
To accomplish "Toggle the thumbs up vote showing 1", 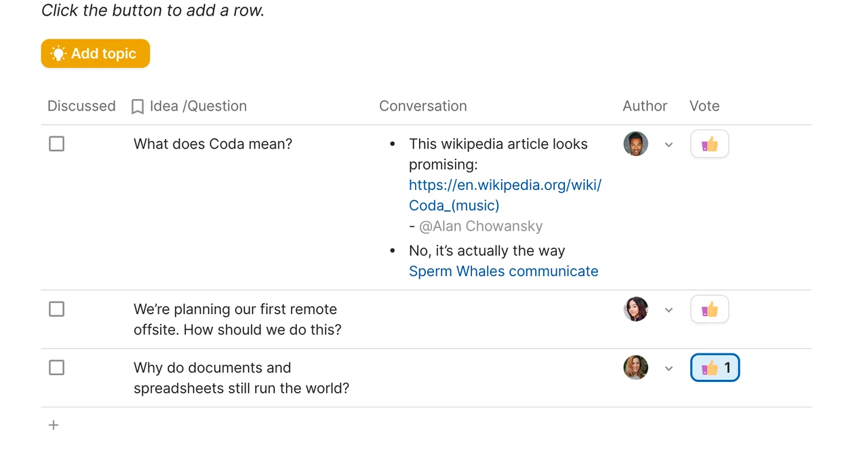I will [x=715, y=368].
